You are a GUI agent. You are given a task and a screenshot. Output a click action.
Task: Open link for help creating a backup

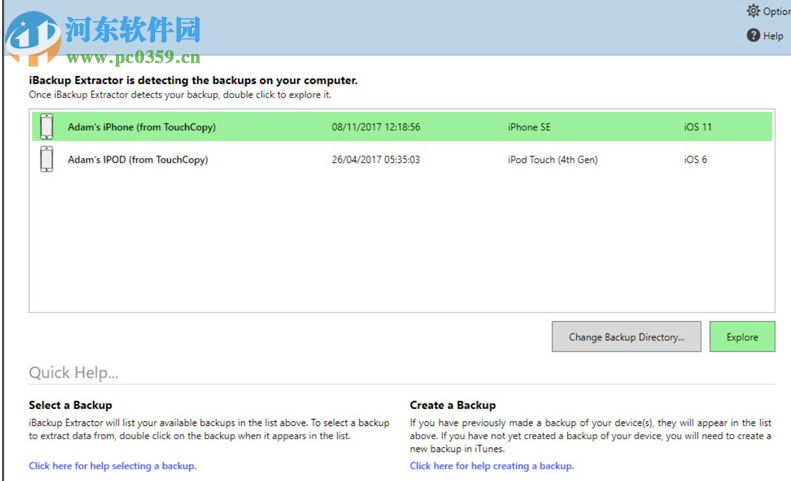[x=492, y=466]
